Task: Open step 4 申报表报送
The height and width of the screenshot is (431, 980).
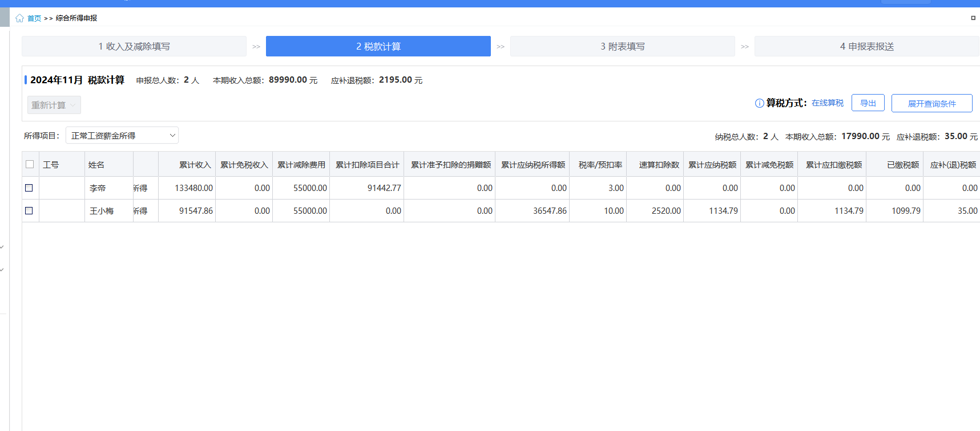Action: [x=867, y=46]
